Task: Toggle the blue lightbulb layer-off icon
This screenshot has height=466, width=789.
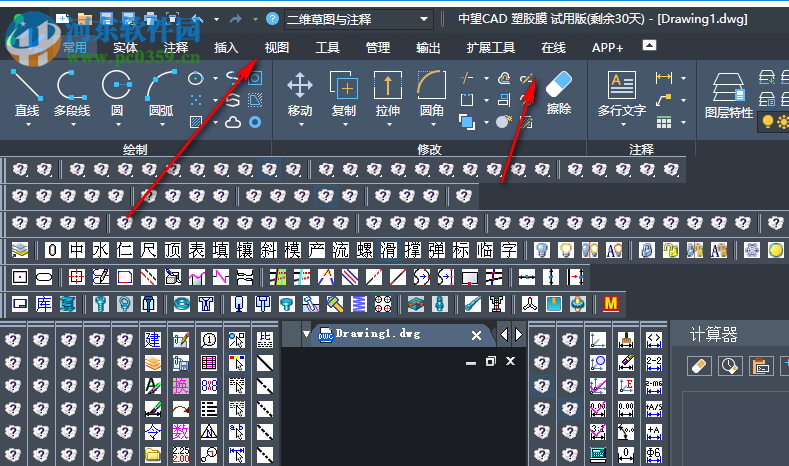Action: click(x=542, y=250)
